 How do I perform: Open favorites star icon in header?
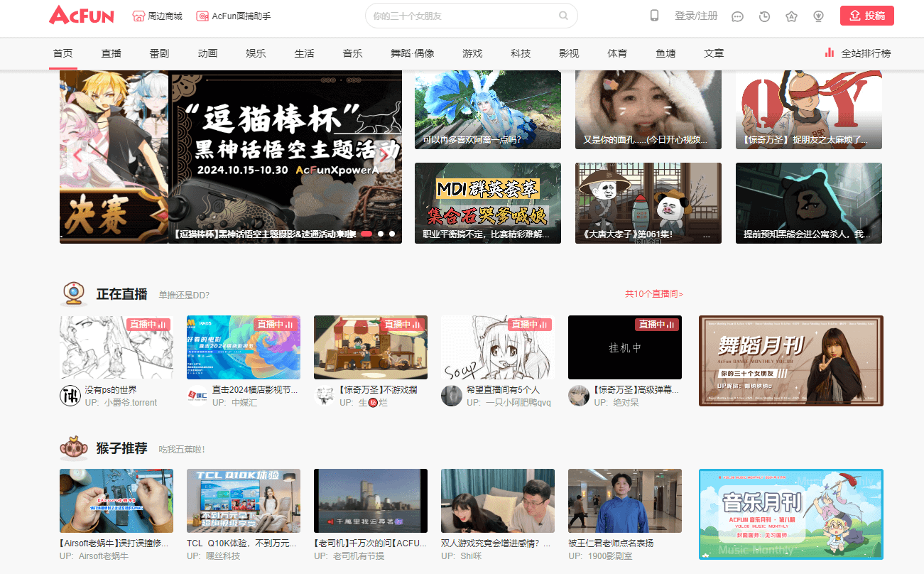(x=791, y=16)
